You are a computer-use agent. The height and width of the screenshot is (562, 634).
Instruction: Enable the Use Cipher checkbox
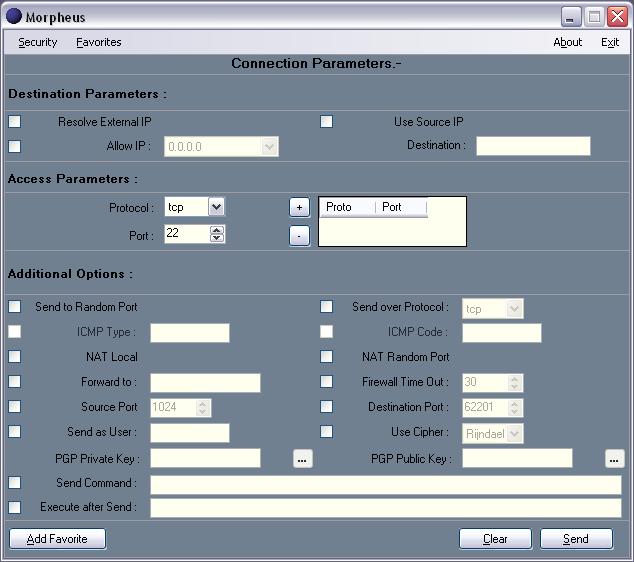tap(326, 431)
